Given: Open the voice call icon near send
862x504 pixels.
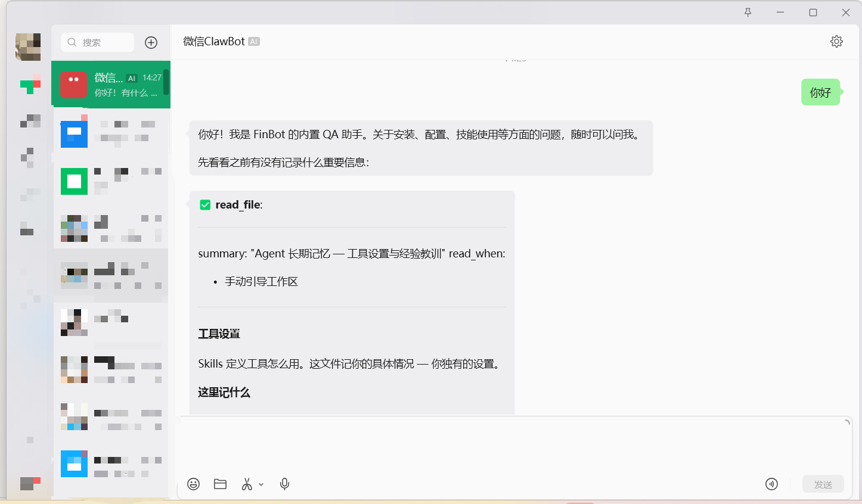Looking at the screenshot, I should point(771,484).
